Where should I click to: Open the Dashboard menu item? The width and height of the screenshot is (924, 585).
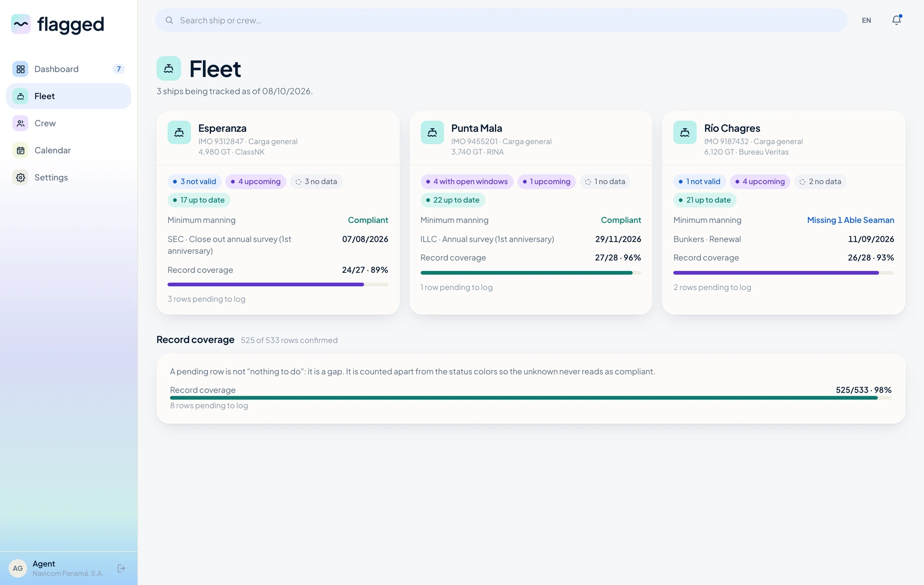(68, 69)
